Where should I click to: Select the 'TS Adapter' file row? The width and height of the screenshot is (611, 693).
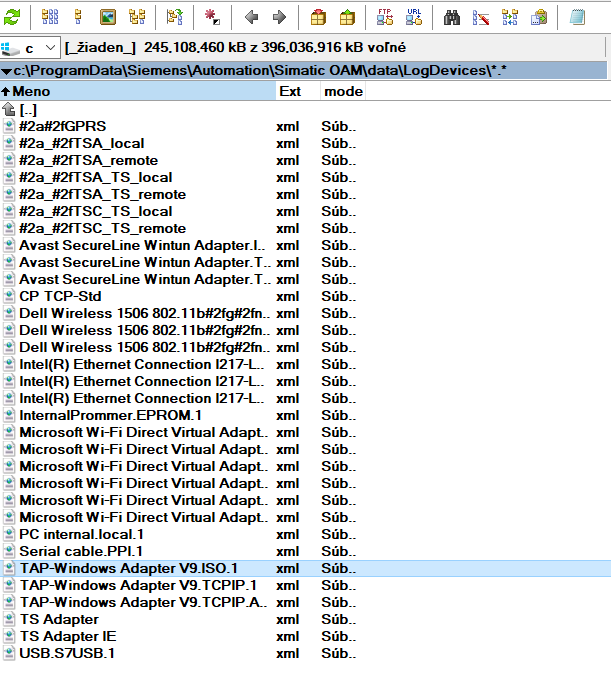(x=59, y=619)
